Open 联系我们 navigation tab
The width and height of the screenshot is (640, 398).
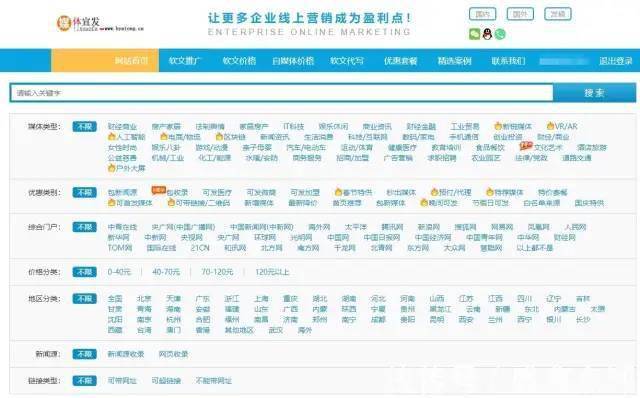pyautogui.click(x=508, y=61)
